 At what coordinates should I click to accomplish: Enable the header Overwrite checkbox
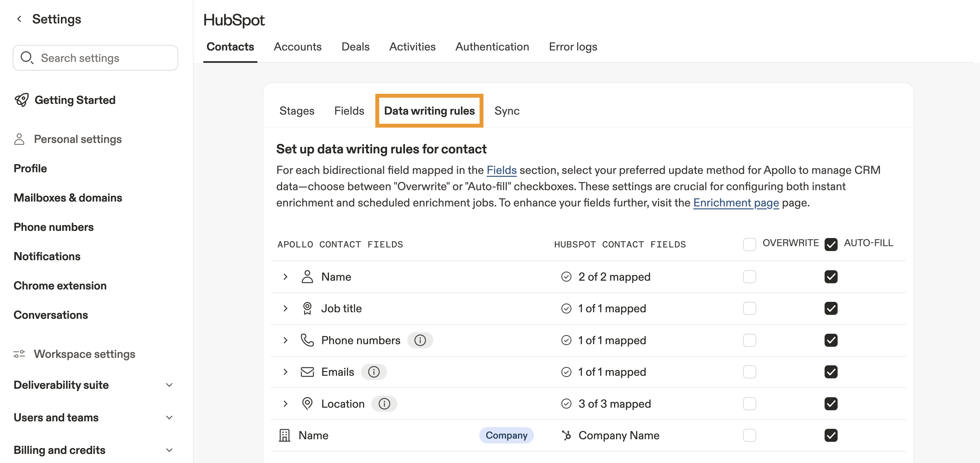[749, 244]
